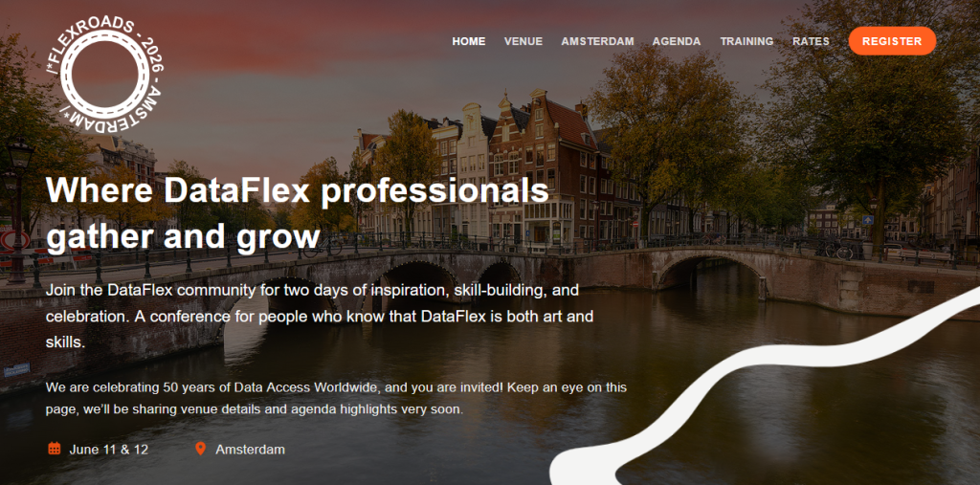Click the blue road sign near the right bridge
Screen dimensions: 980x485
pyautogui.click(x=867, y=220)
